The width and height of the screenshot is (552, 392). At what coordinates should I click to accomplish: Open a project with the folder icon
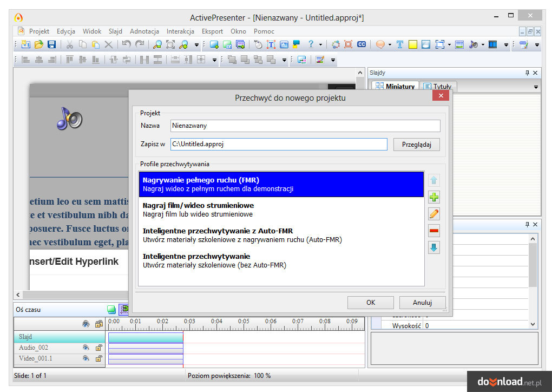39,44
